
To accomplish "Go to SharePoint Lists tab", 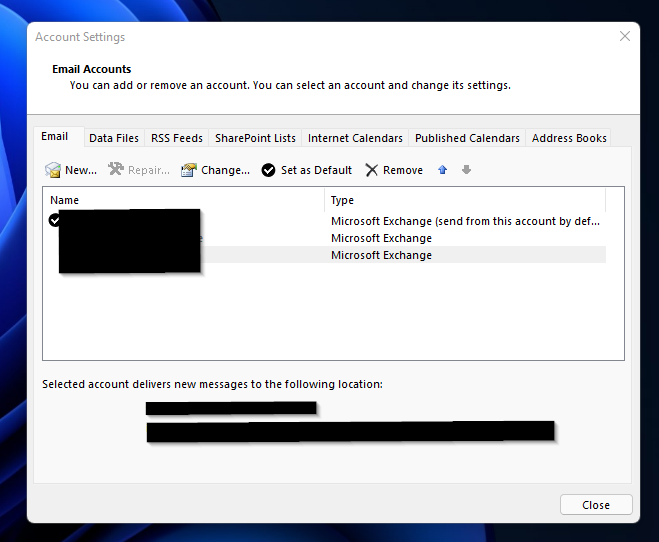I will point(255,138).
